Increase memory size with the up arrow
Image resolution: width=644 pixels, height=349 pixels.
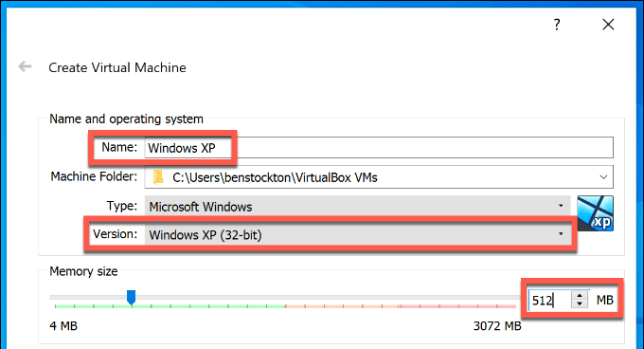580,295
